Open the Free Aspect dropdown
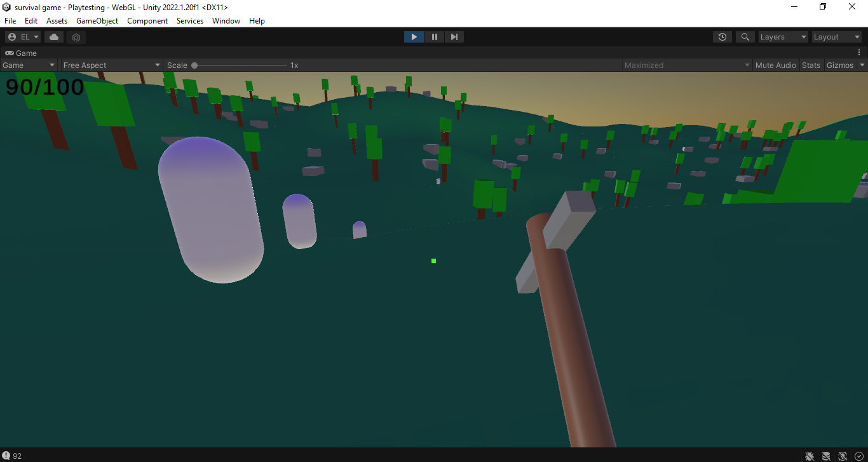Viewport: 868px width, 462px height. click(111, 65)
